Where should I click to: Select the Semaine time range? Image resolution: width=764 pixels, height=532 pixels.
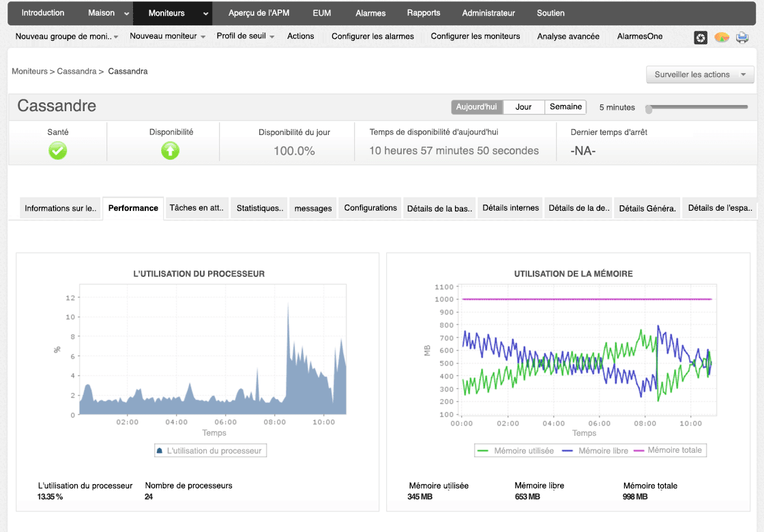[x=565, y=107]
